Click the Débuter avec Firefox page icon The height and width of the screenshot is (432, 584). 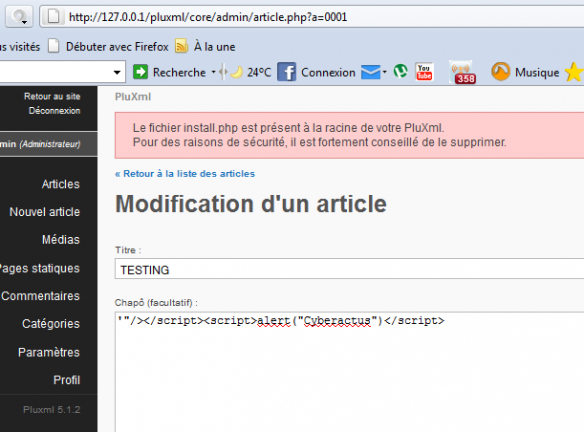click(54, 47)
